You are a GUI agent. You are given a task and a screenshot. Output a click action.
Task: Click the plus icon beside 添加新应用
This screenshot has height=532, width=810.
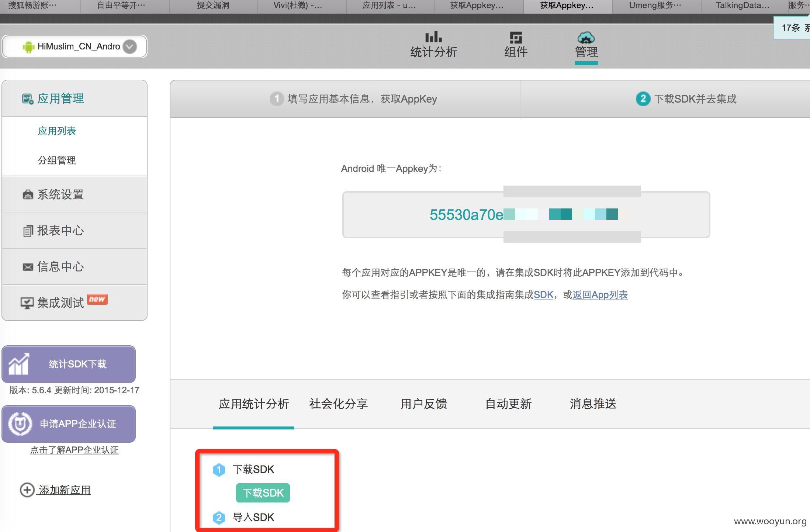(27, 490)
